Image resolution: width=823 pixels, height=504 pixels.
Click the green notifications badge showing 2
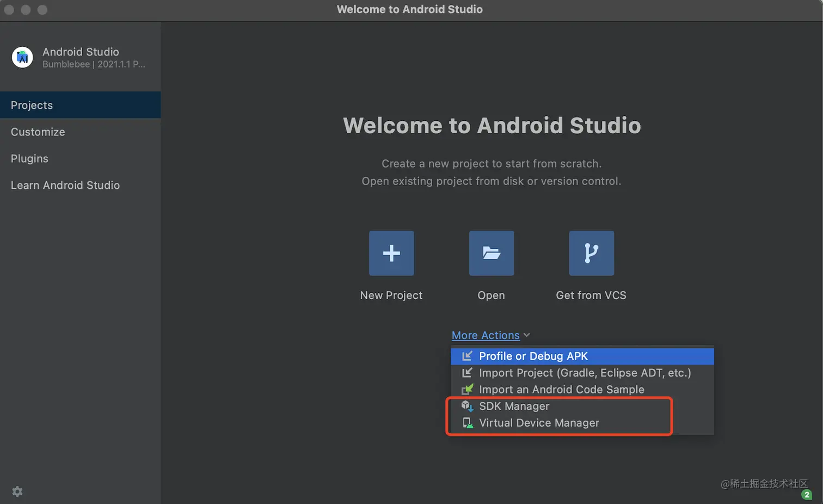point(807,495)
